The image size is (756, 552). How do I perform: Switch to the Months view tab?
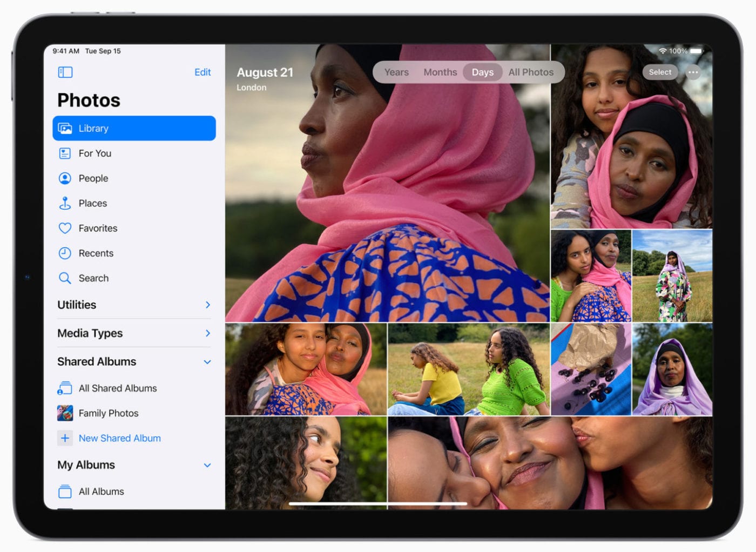pyautogui.click(x=440, y=72)
